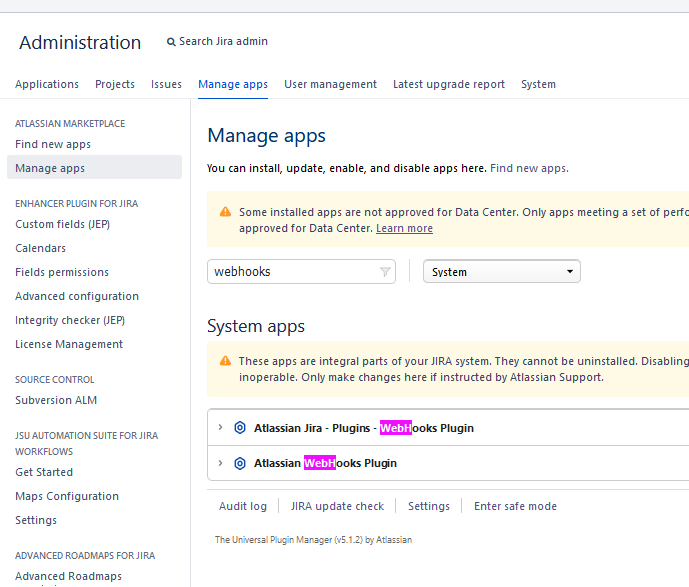Open the Learn more link
Viewport: 689px width, 587px height.
(x=404, y=228)
